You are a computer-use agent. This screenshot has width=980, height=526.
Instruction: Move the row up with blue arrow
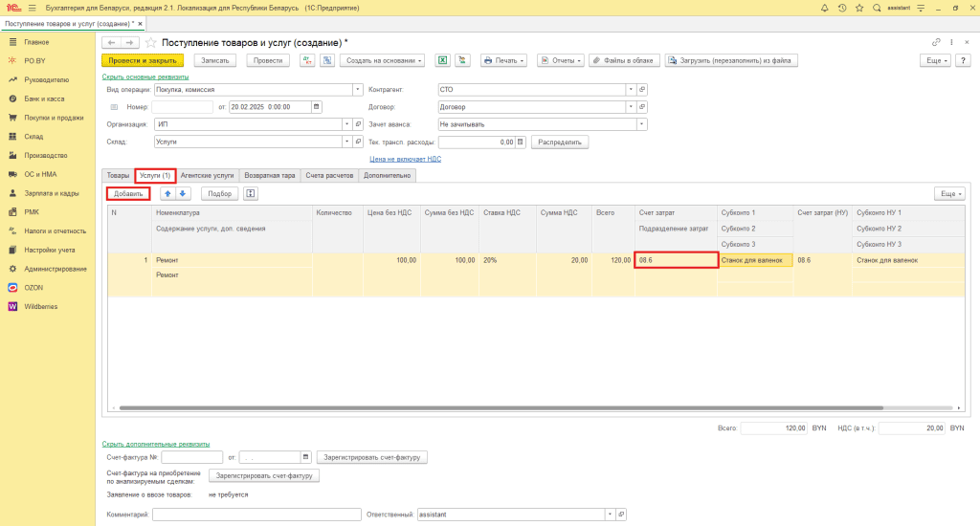(167, 193)
